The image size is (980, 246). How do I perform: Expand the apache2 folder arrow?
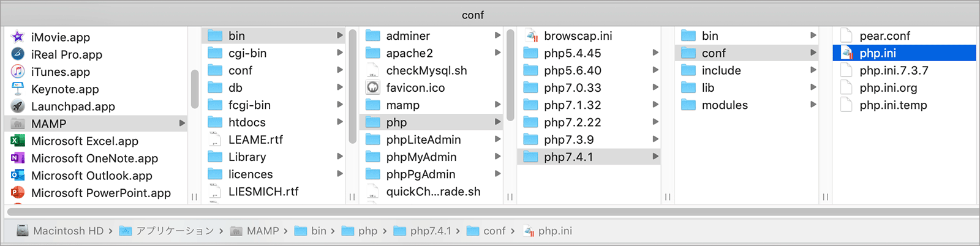pyautogui.click(x=497, y=53)
